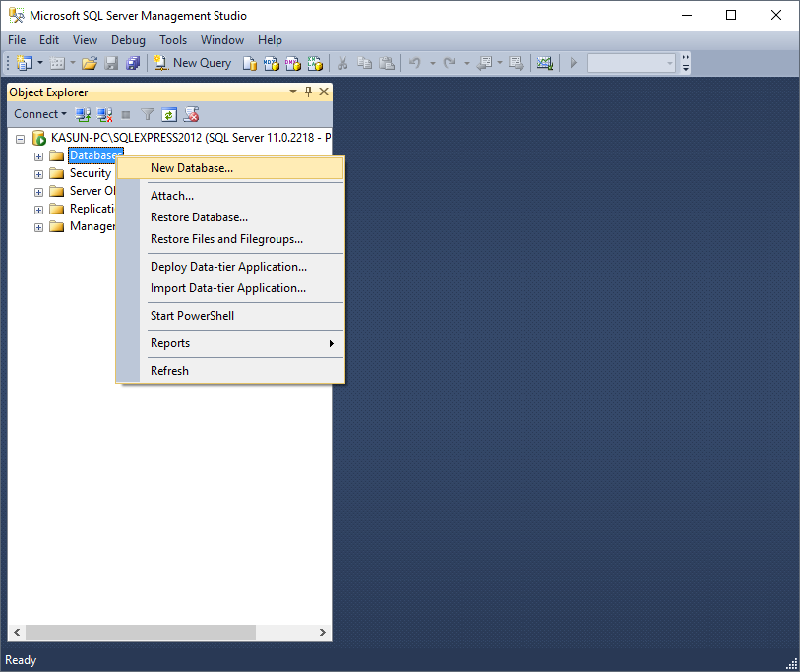The image size is (800, 672).
Task: Select the Security folder in tree
Action: pos(91,173)
